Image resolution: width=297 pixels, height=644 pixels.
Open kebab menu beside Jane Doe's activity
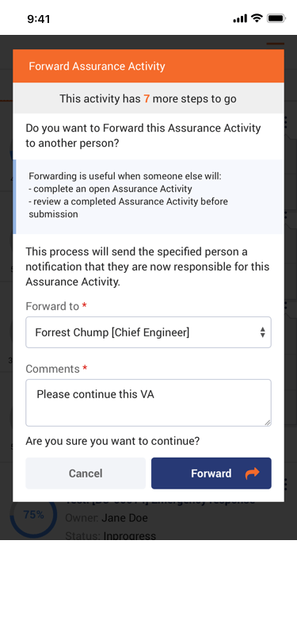[285, 485]
